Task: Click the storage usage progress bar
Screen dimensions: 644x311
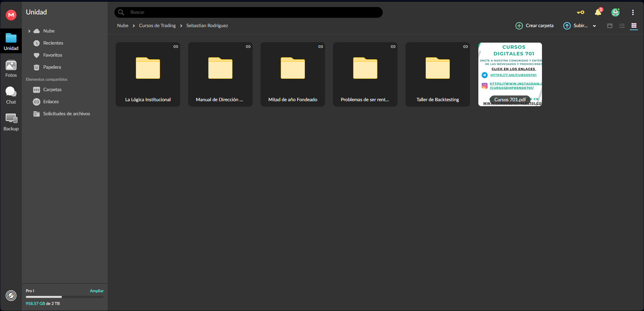Action: 65,297
